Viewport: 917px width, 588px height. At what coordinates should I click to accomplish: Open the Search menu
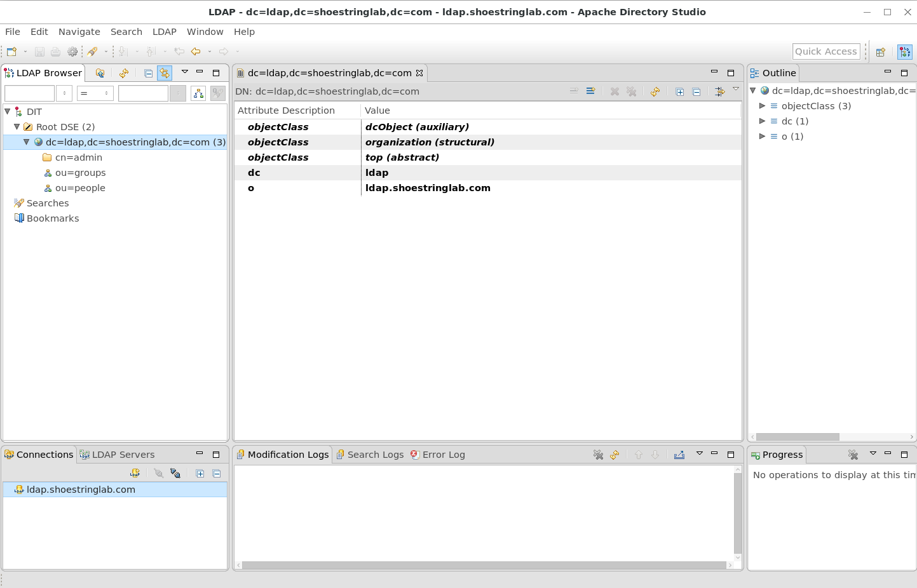pos(126,32)
